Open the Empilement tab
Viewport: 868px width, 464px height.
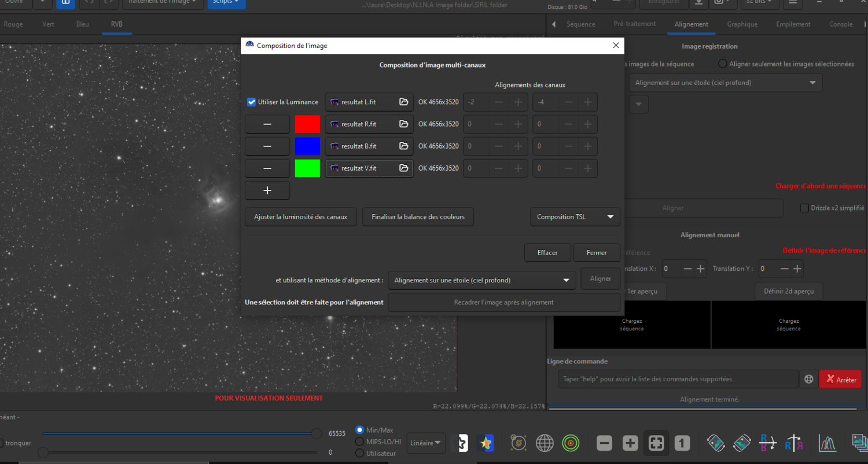(793, 24)
